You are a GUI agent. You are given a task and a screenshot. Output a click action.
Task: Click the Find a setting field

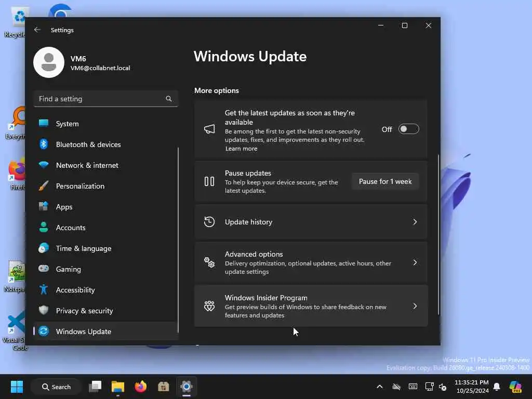coord(106,99)
